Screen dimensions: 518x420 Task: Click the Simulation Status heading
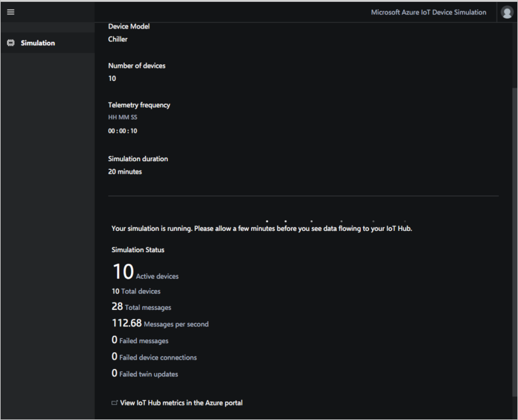pos(138,250)
